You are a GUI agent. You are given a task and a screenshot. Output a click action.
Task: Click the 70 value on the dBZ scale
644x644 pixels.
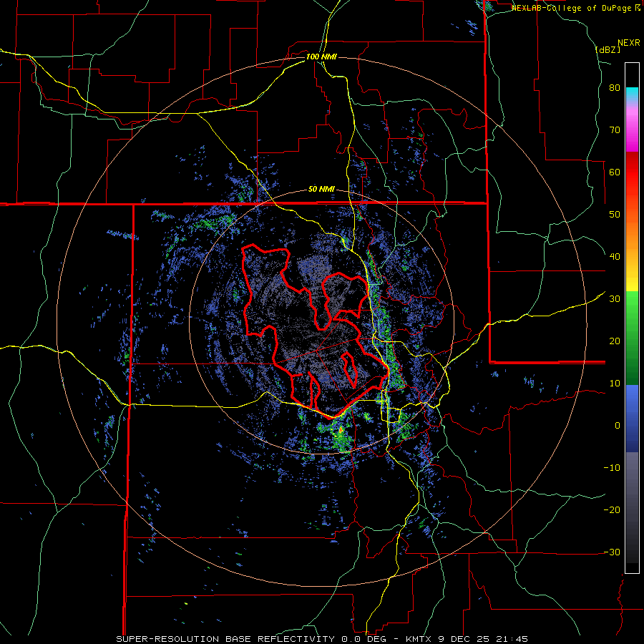[615, 130]
